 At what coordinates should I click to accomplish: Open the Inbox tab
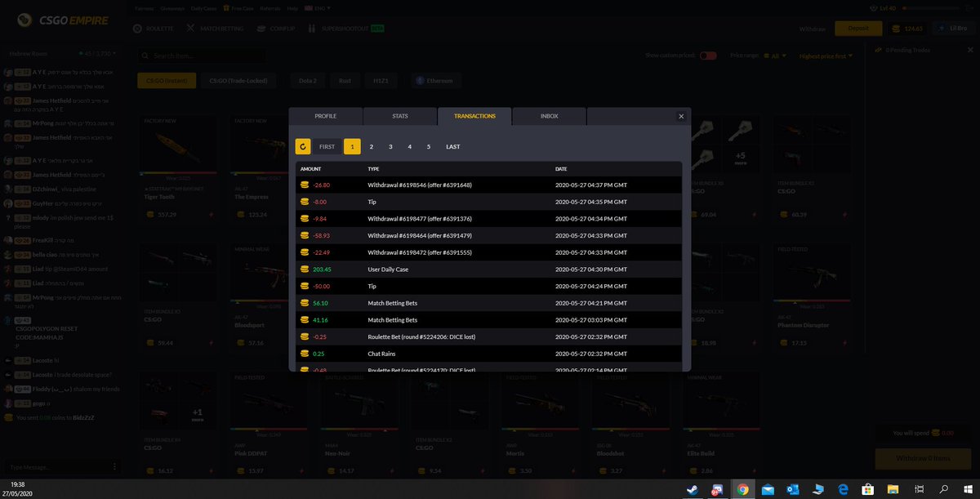550,116
